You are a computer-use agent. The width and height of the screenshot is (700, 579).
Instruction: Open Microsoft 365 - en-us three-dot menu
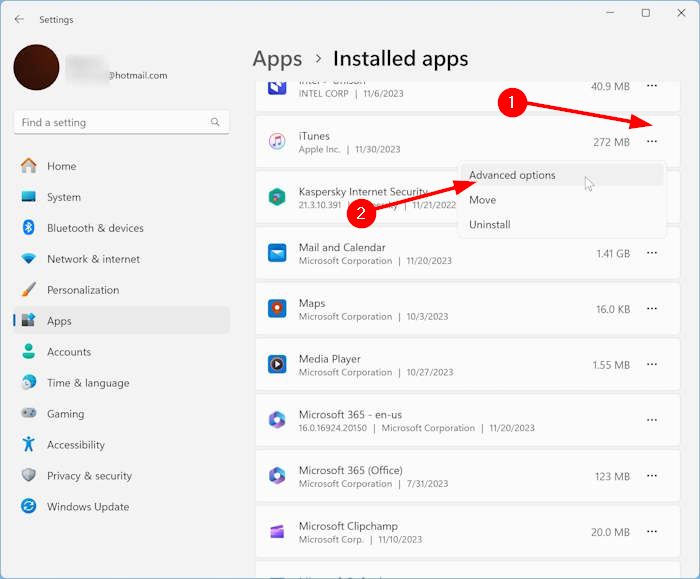pos(652,420)
